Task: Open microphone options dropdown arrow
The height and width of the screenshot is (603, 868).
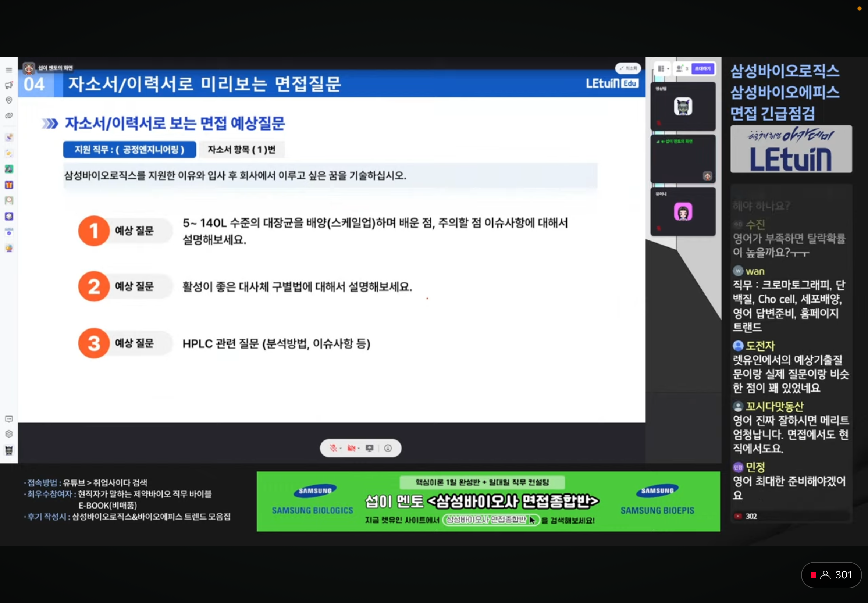Action: tap(341, 449)
